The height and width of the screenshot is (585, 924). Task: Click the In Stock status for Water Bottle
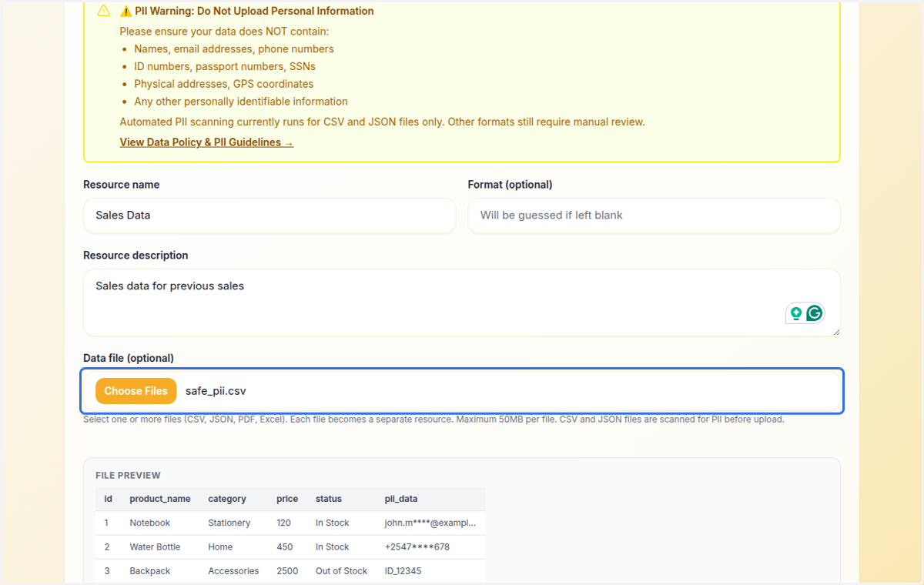333,547
